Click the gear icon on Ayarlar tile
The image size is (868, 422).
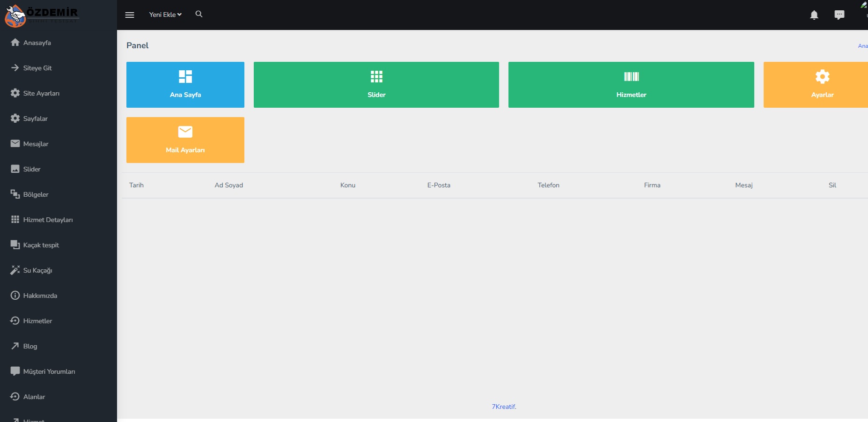tap(822, 76)
